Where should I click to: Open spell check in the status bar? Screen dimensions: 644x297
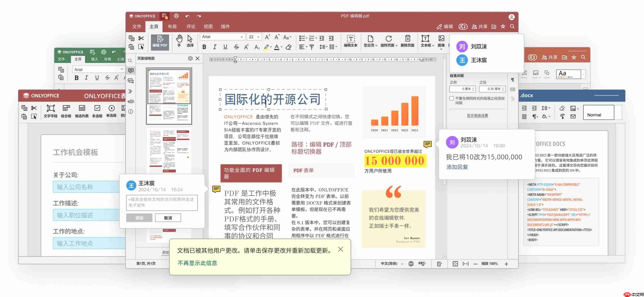point(421,264)
